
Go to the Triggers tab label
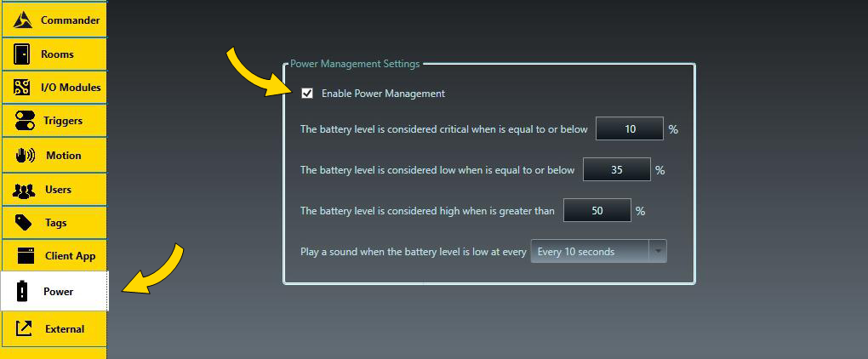tap(63, 121)
